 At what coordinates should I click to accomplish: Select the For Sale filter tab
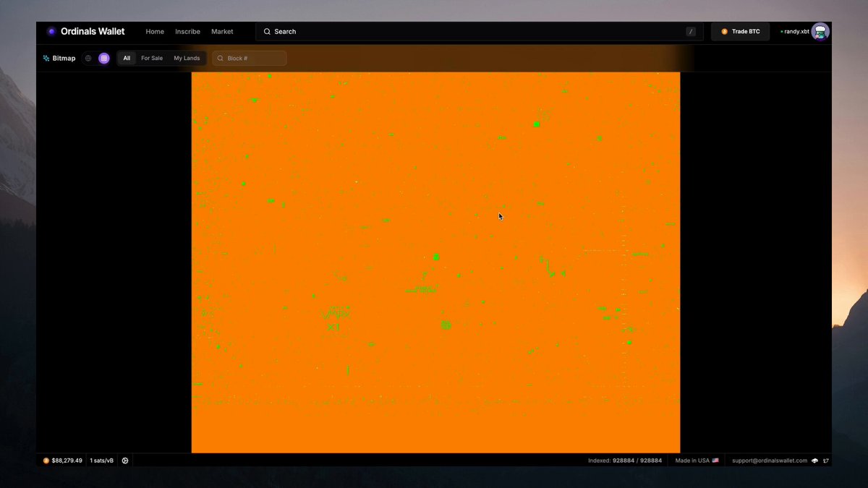pyautogui.click(x=152, y=58)
